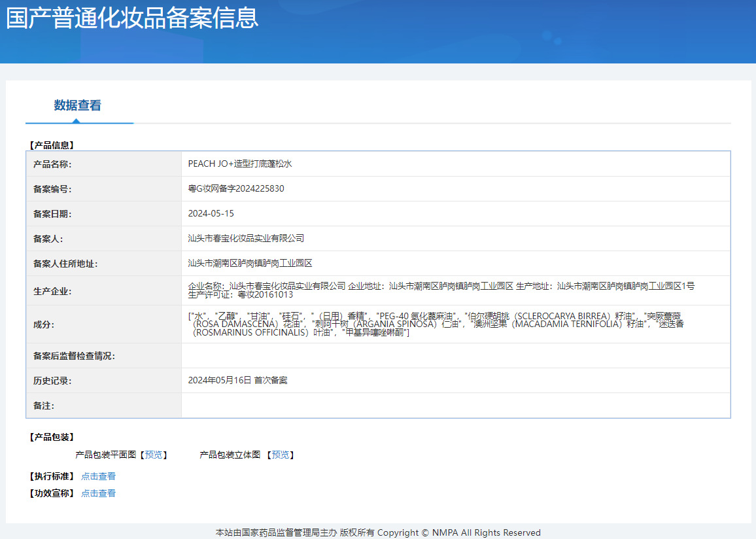Select filing date 2024-05-15
This screenshot has width=756, height=539.
pyautogui.click(x=211, y=214)
